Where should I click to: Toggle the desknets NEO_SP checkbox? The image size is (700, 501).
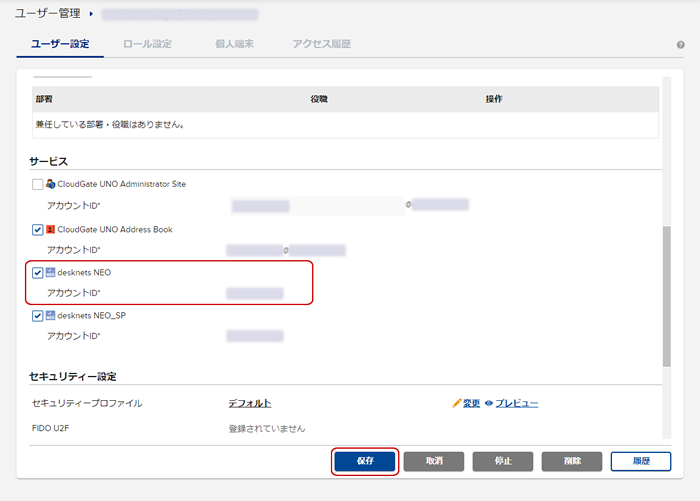point(38,316)
